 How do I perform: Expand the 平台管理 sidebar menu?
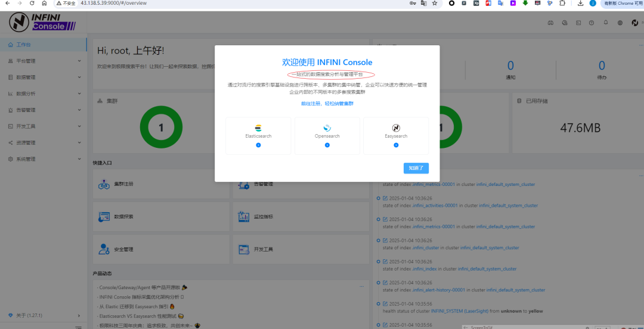pyautogui.click(x=44, y=61)
